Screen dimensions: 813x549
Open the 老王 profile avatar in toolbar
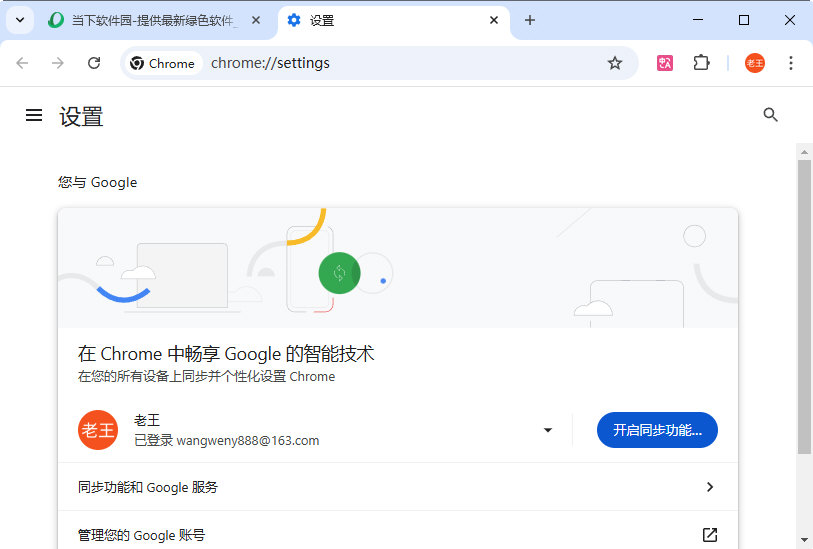[x=754, y=63]
